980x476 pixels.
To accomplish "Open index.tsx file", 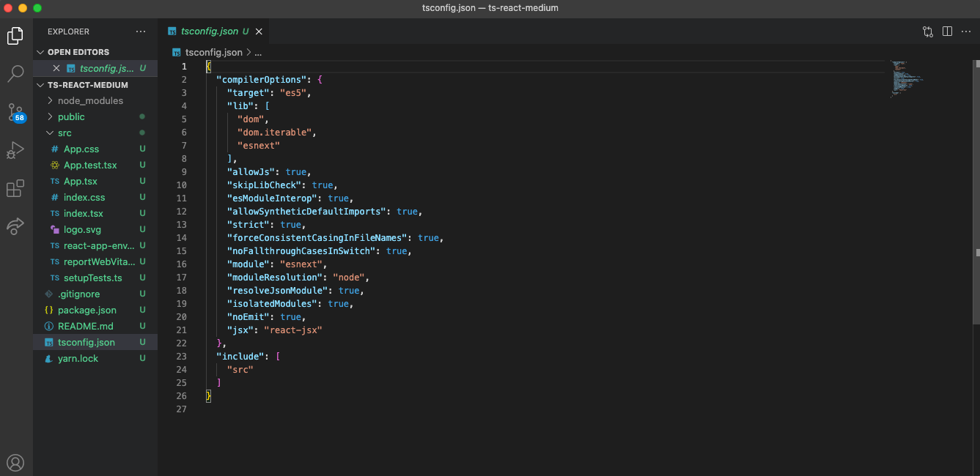I will click(x=95, y=213).
